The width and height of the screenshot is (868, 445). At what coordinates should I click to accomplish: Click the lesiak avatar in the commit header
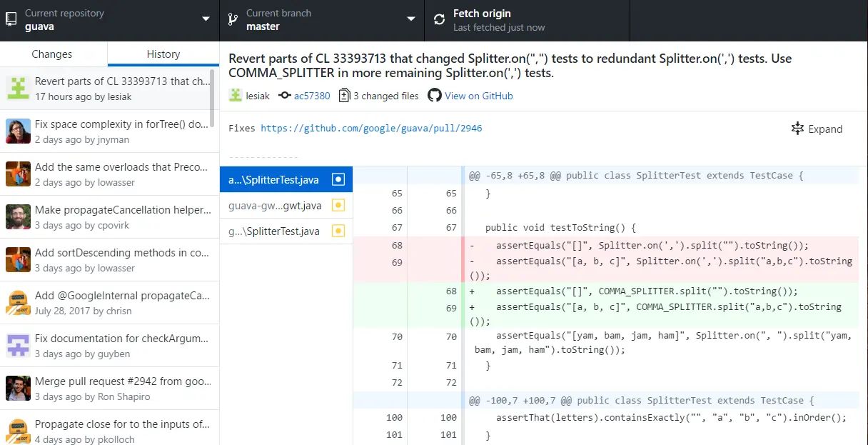click(x=236, y=95)
